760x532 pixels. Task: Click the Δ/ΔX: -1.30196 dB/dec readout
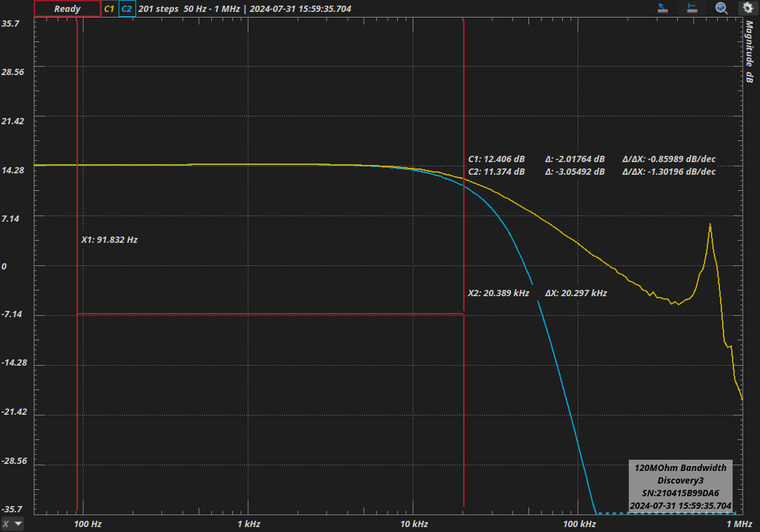669,172
